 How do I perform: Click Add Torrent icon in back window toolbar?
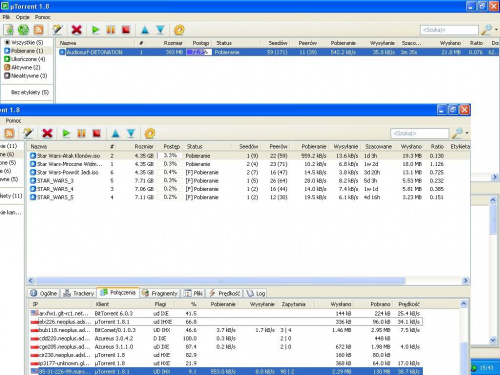point(8,30)
